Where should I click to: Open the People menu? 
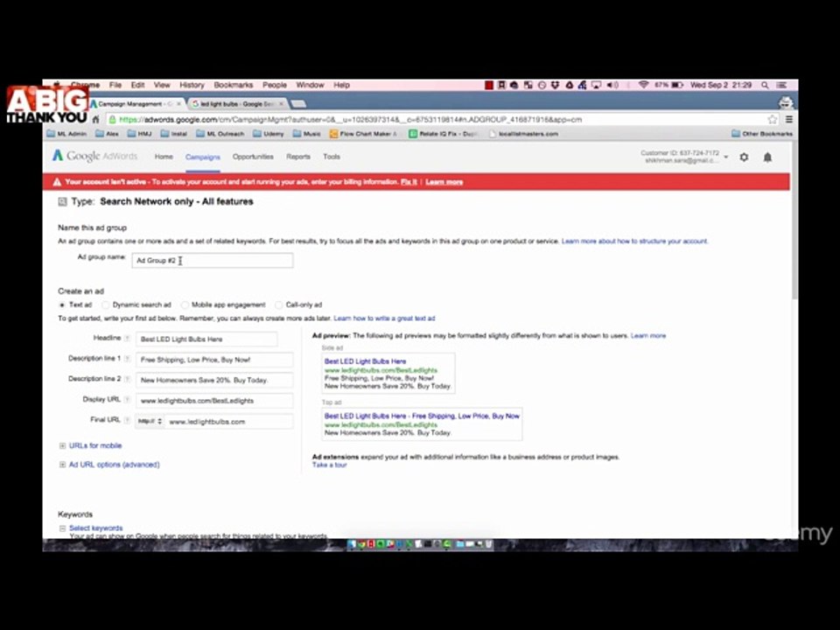pyautogui.click(x=274, y=85)
